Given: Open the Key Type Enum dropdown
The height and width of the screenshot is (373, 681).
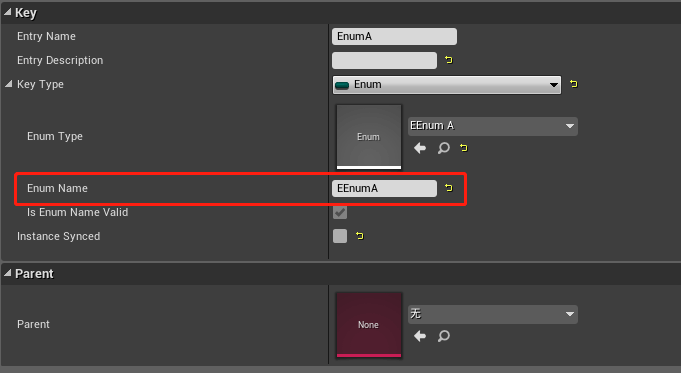Looking at the screenshot, I should [x=447, y=85].
